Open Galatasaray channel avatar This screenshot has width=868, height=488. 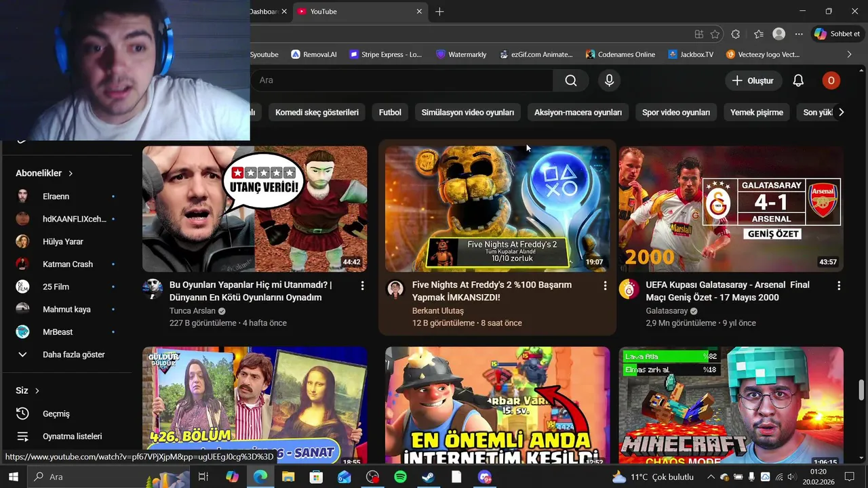[629, 289]
